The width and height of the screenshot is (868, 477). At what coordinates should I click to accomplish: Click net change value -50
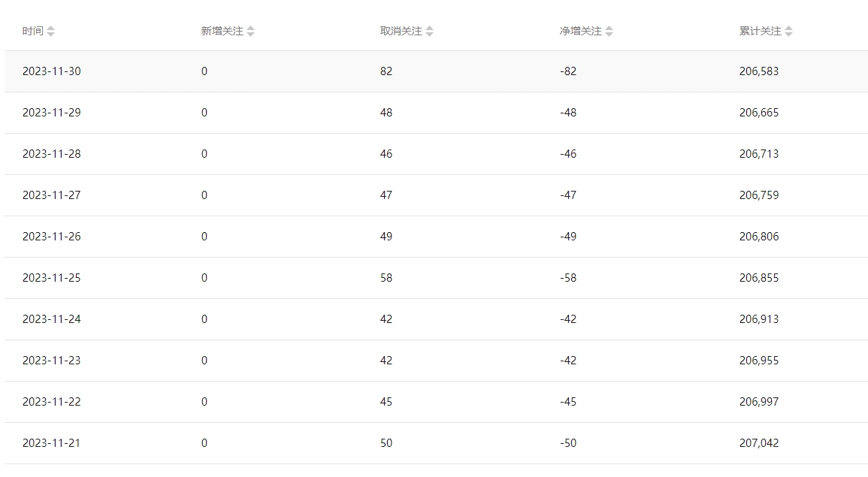(568, 443)
